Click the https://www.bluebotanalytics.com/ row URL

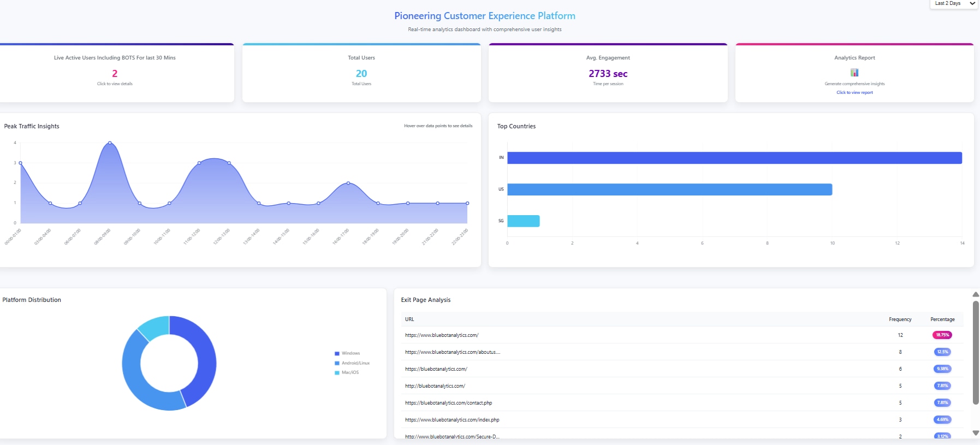(442, 335)
